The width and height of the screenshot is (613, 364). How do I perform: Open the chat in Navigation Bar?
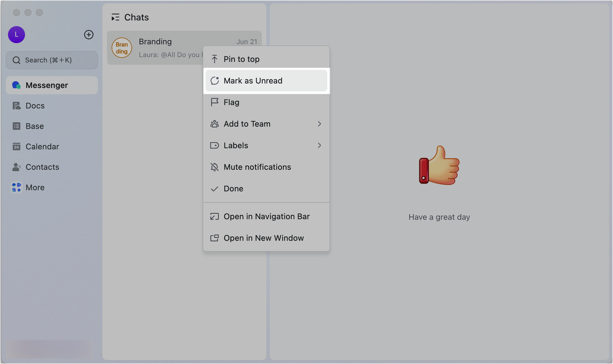267,216
